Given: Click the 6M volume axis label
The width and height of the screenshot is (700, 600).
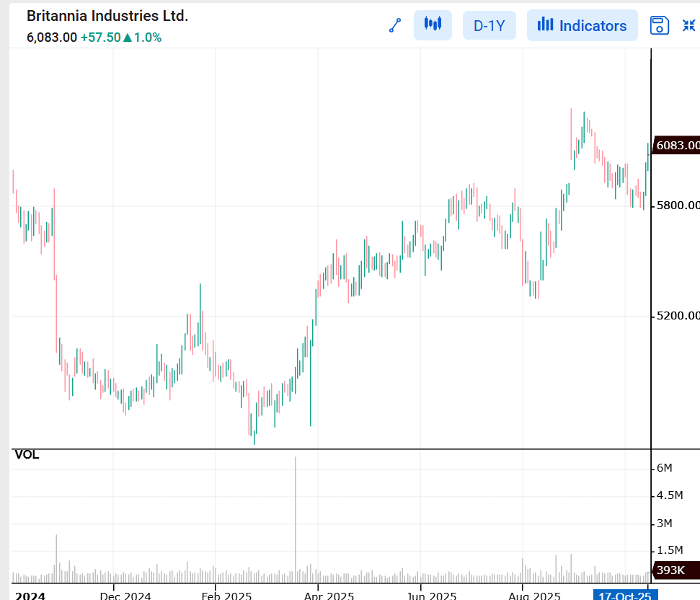Looking at the screenshot, I should (x=664, y=468).
